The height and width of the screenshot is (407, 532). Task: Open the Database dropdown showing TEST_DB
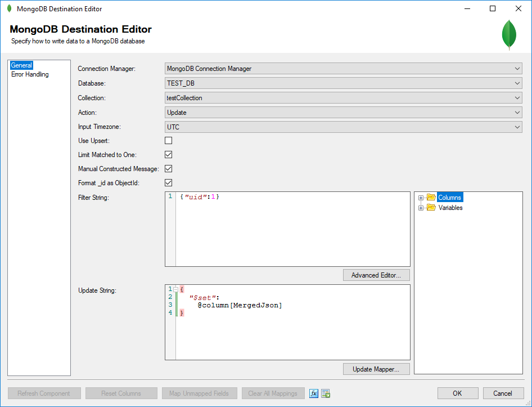[x=344, y=83]
